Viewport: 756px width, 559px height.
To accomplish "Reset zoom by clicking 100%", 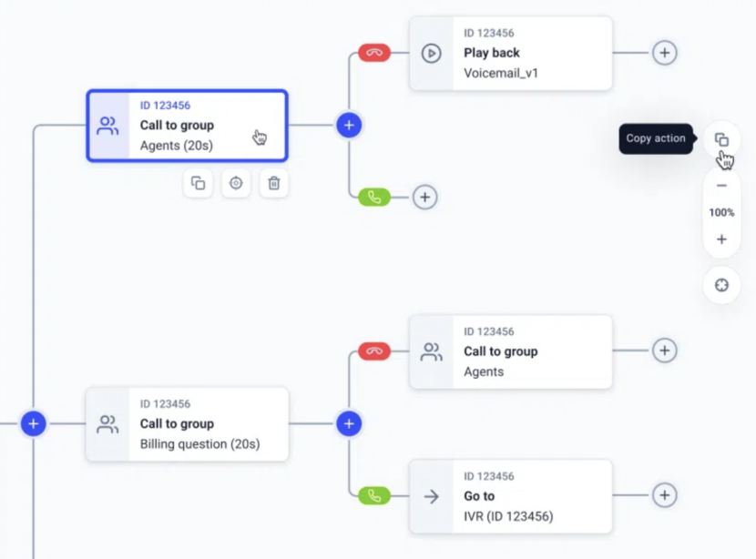I will [721, 212].
